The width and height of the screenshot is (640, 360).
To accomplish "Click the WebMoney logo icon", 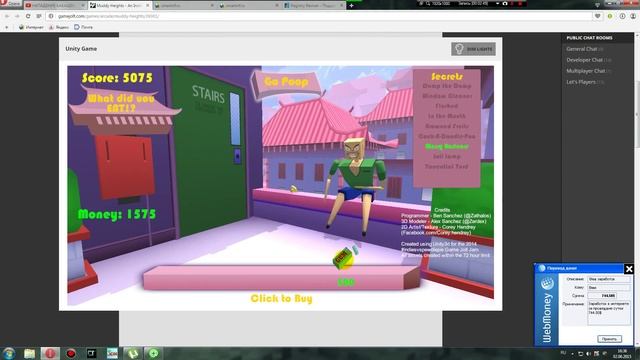I will pos(547,283).
